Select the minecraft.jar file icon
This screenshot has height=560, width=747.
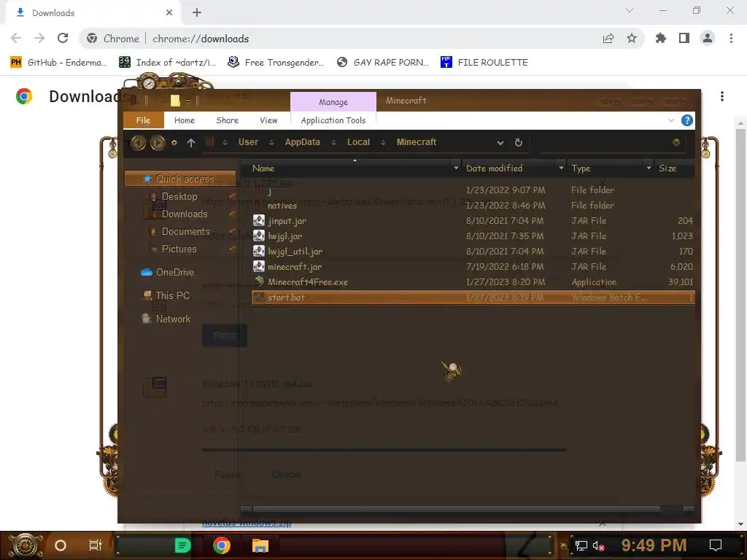(259, 266)
